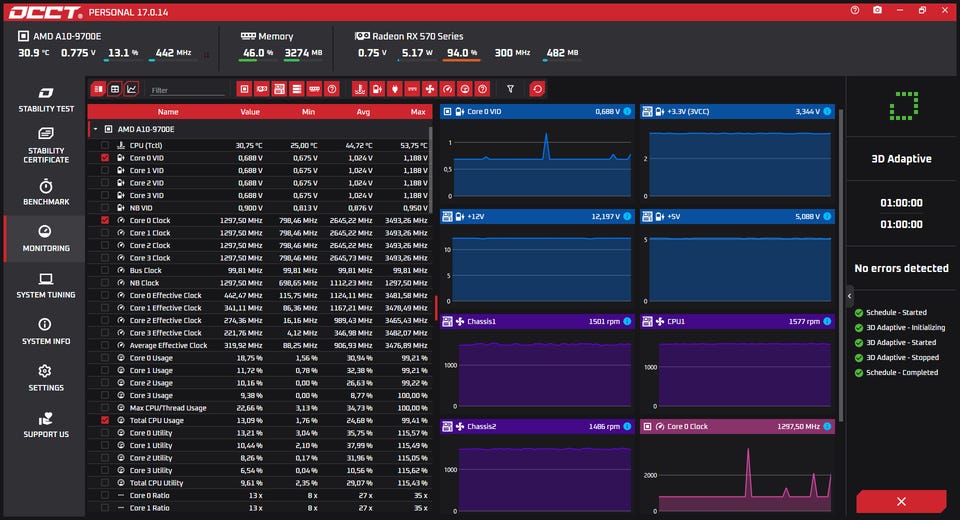
Task: Open the Stability Test section
Action: [x=46, y=100]
